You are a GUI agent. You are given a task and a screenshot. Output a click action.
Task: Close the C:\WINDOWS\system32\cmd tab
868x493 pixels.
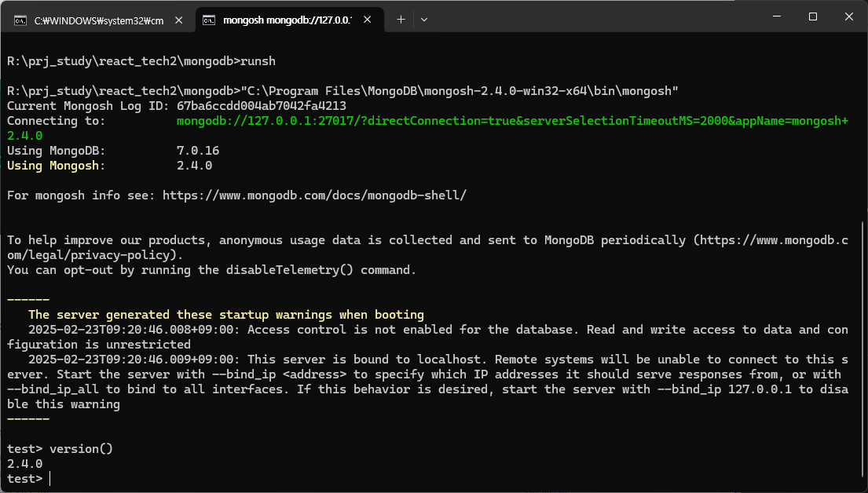click(179, 20)
